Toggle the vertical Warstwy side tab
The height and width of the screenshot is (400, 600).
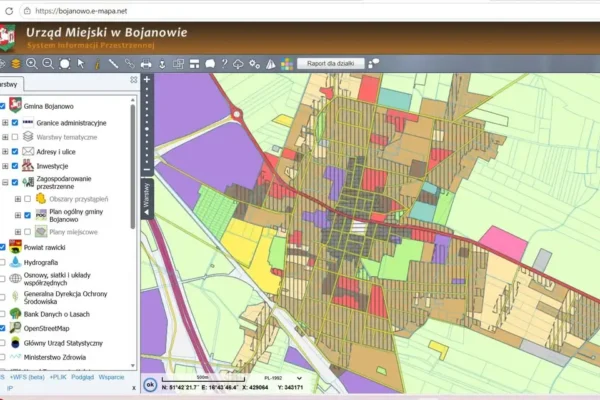coord(147,198)
